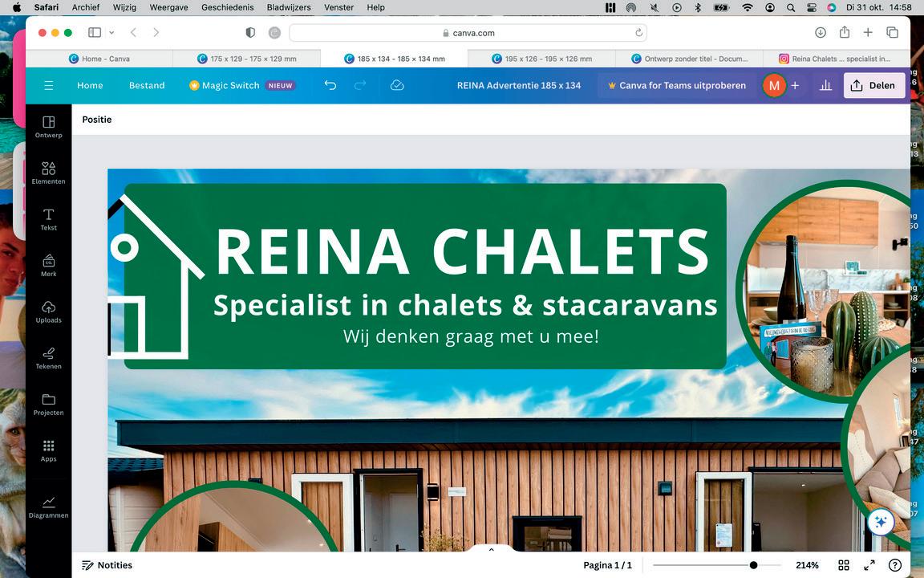Open the Ontwerp panel in sidebar

point(48,127)
